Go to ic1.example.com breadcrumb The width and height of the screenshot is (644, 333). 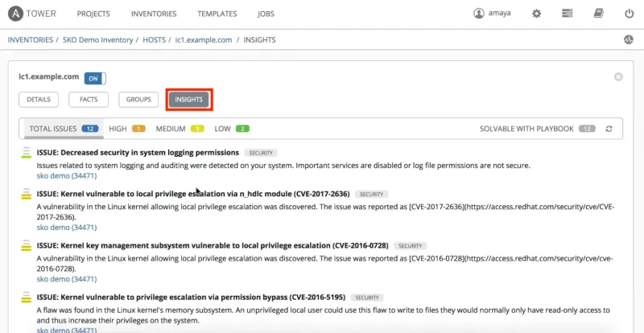click(x=204, y=40)
